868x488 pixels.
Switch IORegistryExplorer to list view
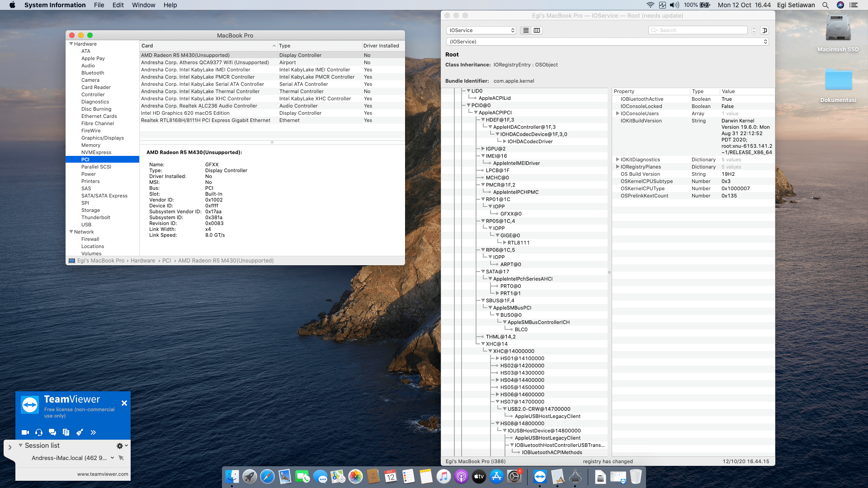[x=526, y=30]
